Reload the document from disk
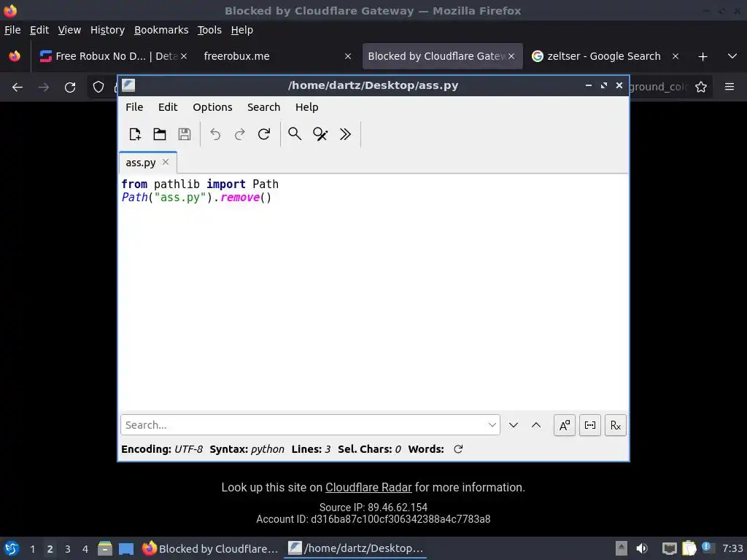The image size is (747, 560). tap(264, 134)
